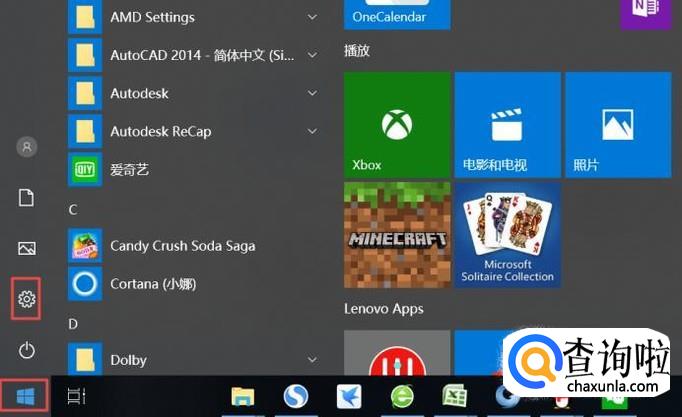The width and height of the screenshot is (682, 417).
Task: Open the 电影和电视 tile
Action: pos(508,125)
